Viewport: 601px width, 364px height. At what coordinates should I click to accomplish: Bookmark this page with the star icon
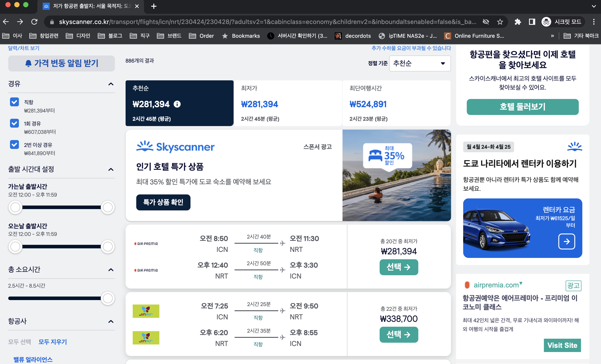coord(500,22)
